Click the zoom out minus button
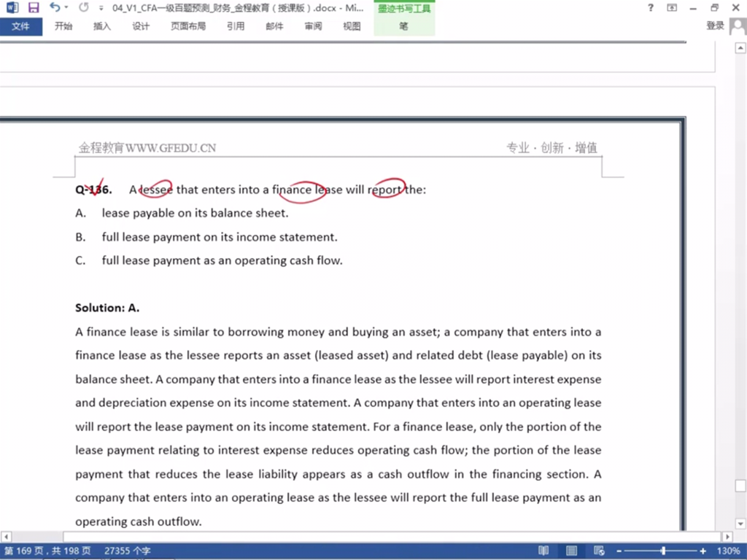747x560 pixels. click(x=619, y=551)
